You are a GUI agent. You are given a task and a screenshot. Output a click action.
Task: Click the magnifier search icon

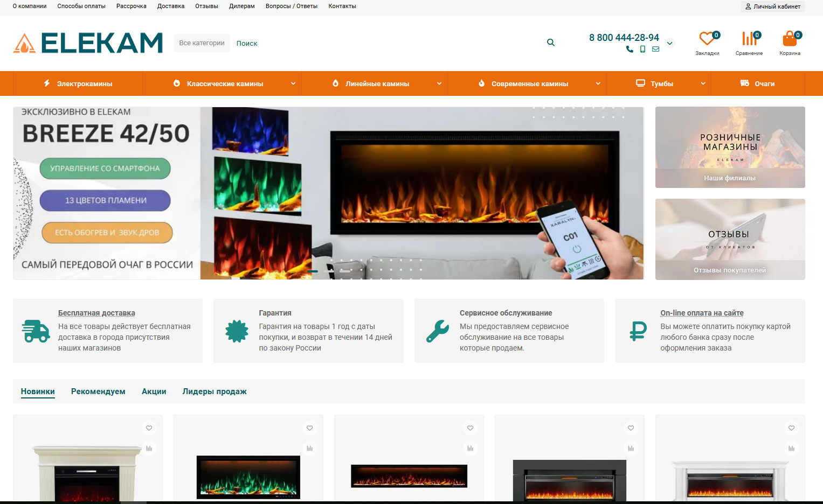[551, 43]
